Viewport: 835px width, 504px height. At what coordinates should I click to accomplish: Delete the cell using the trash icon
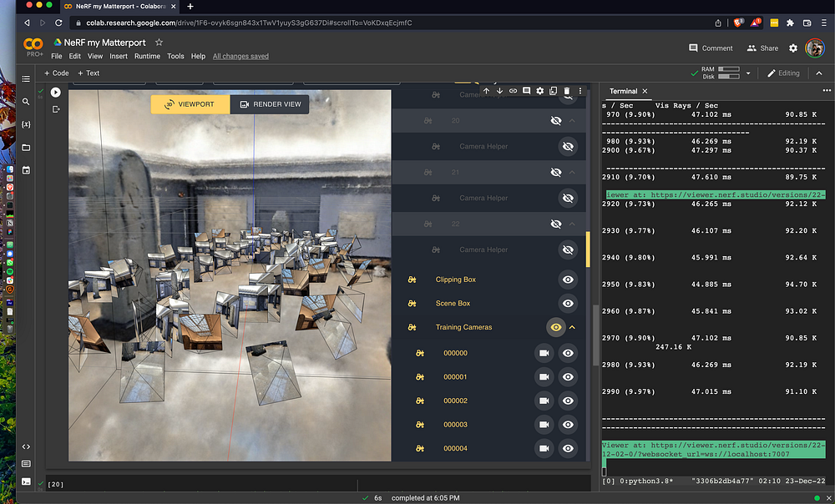(567, 90)
